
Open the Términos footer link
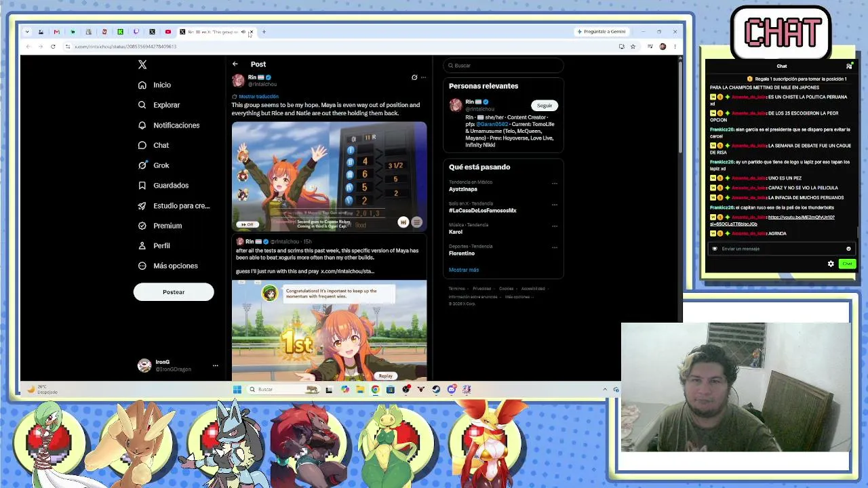[x=456, y=289]
